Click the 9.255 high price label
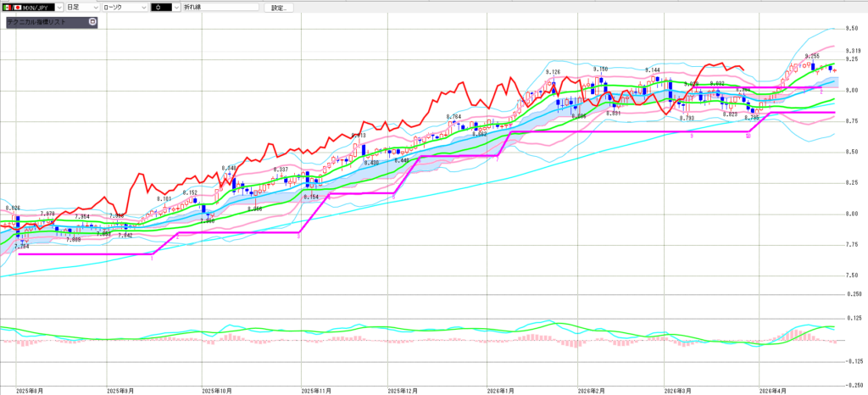The width and height of the screenshot is (868, 395). point(813,56)
